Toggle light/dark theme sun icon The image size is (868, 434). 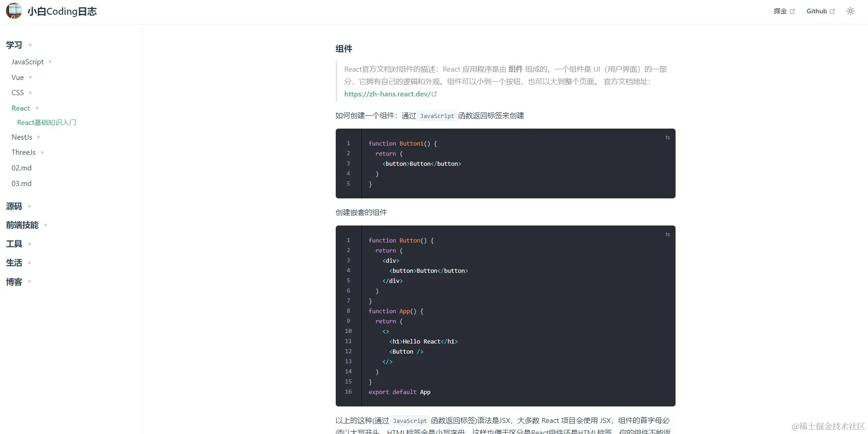[851, 11]
